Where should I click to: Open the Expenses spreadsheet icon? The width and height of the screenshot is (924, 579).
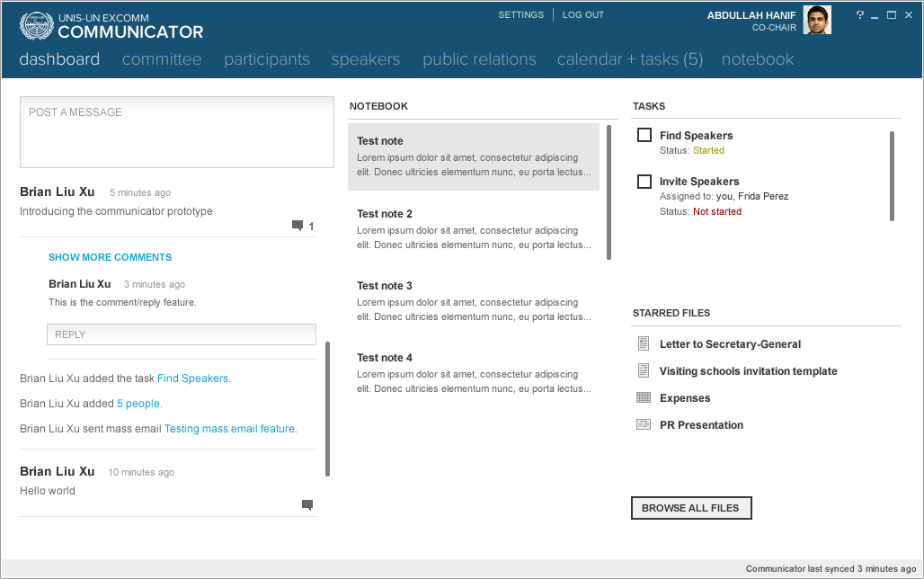point(644,398)
